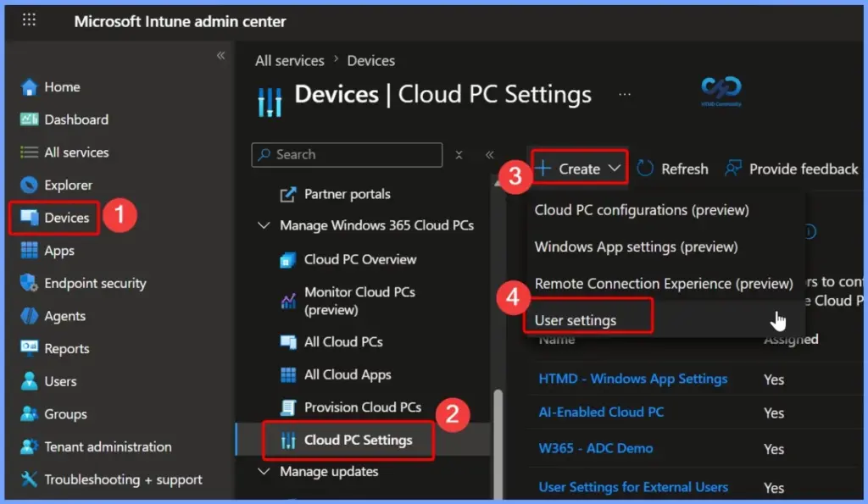Click the resource menu vertical scrollbar
The width and height of the screenshot is (868, 504).
pyautogui.click(x=498, y=443)
